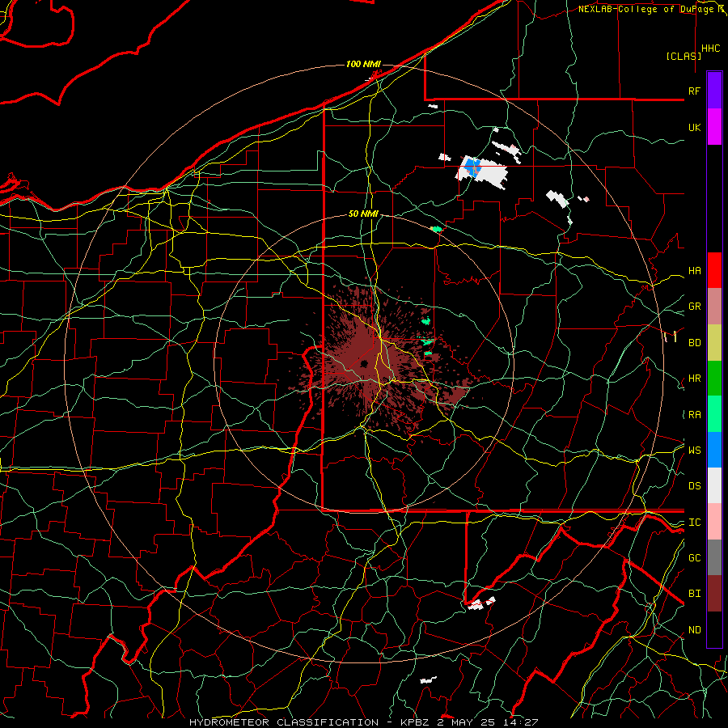Click the WS blue legend swatch
728x728 pixels.
714,450
